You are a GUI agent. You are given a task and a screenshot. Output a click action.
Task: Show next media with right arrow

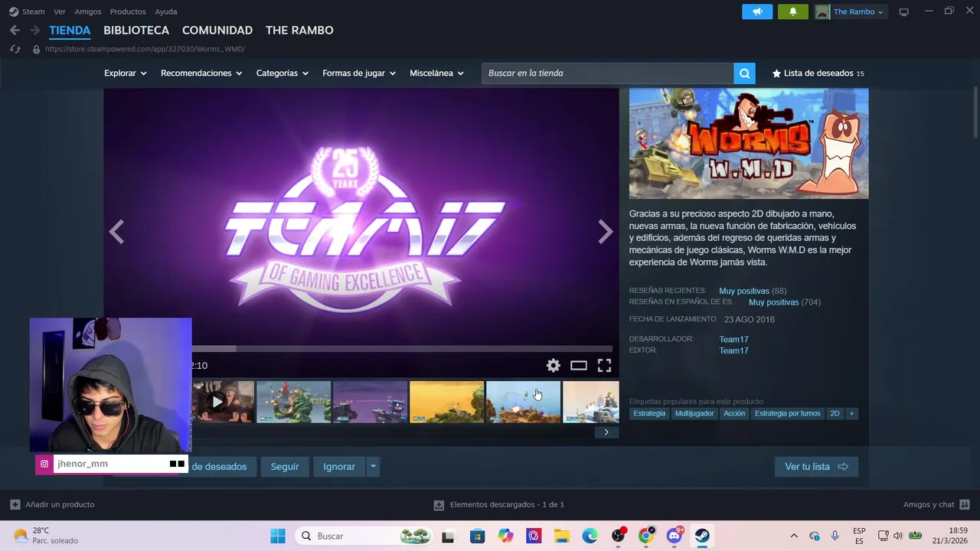pyautogui.click(x=606, y=232)
